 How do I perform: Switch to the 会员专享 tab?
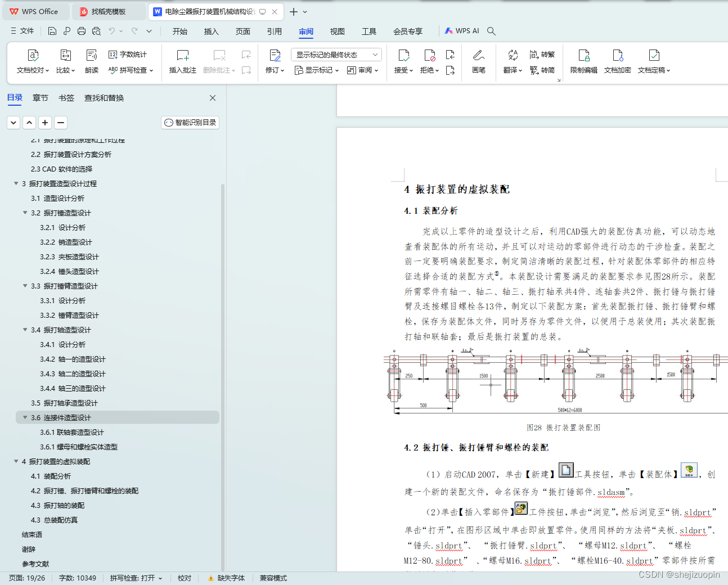[408, 31]
